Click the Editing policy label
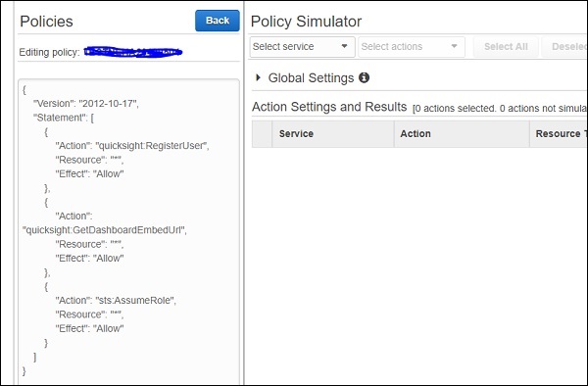The image size is (588, 386). tap(49, 52)
